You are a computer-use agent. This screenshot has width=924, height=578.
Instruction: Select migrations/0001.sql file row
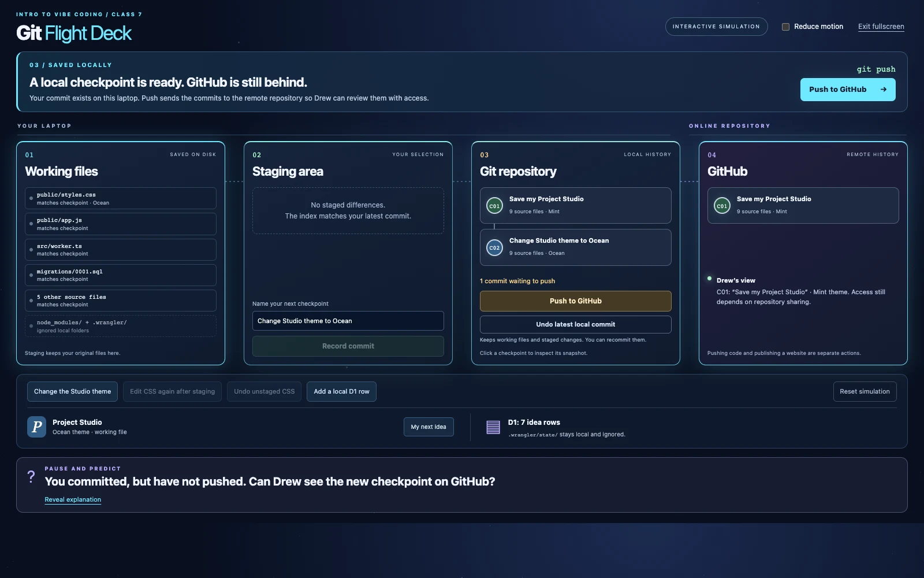tap(121, 275)
